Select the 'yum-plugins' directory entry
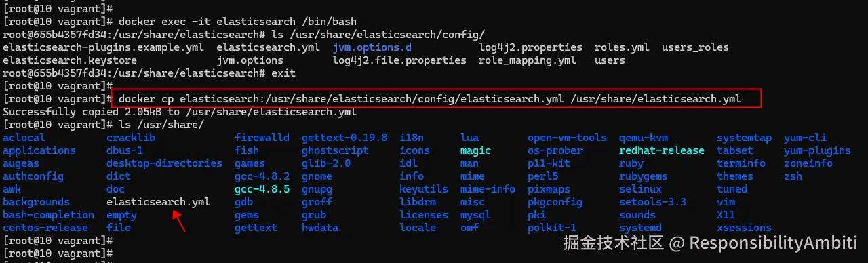 pos(817,150)
